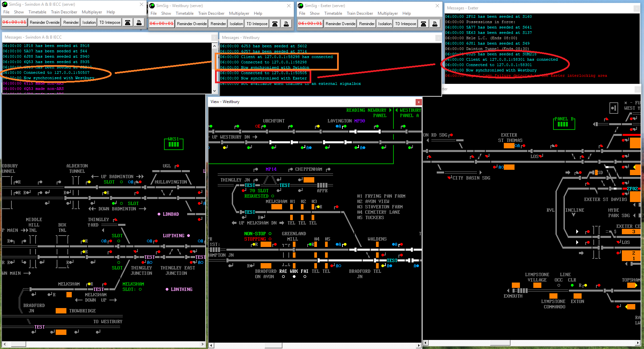Open telephone icon in Exeter toolbar
This screenshot has height=349, width=644.
[423, 24]
